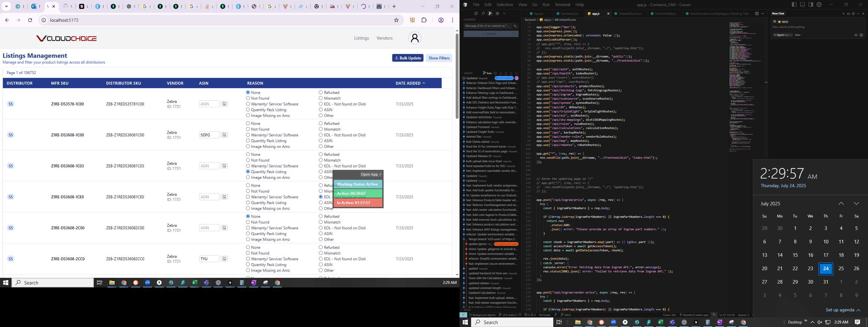
Task: Click the ASIN field for Z1RE-DS3578-1C00
Action: (x=209, y=104)
